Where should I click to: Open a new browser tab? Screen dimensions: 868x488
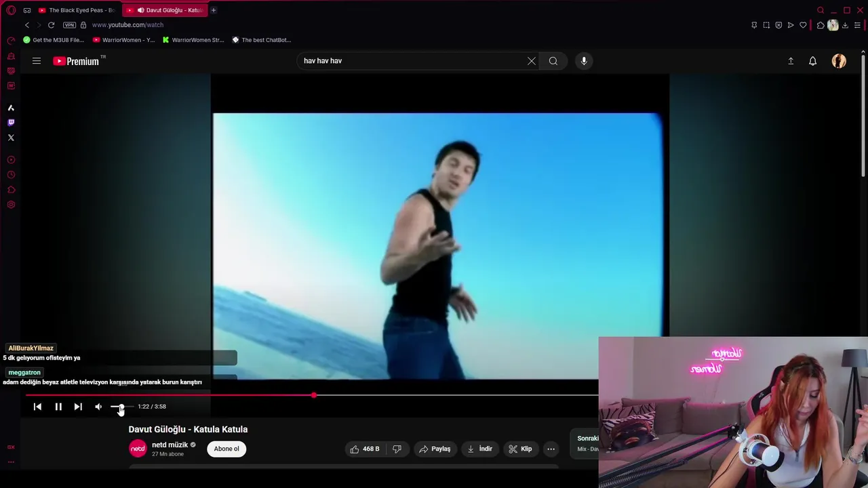213,10
